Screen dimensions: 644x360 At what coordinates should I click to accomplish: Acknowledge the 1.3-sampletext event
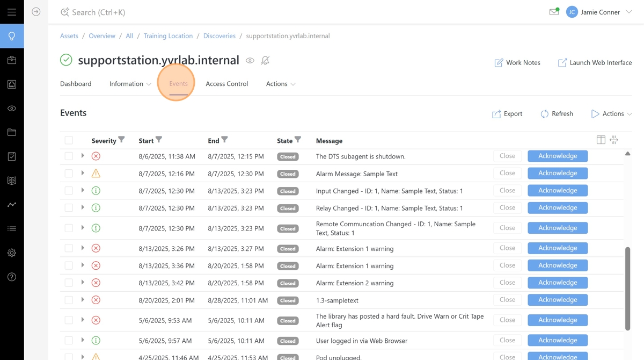[x=558, y=300]
